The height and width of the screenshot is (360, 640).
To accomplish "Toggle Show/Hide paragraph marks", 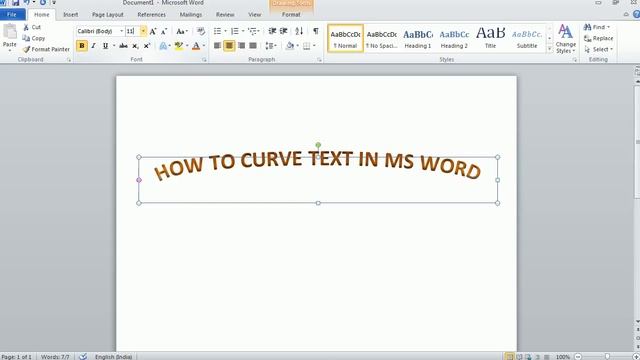I will (316, 31).
